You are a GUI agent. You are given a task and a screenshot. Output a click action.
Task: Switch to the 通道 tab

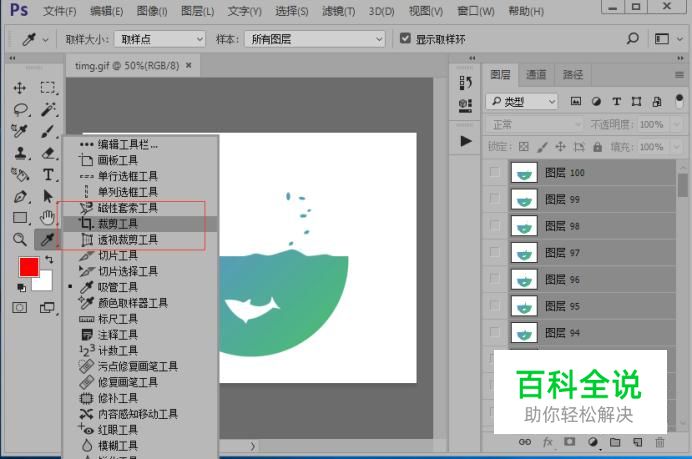click(536, 75)
